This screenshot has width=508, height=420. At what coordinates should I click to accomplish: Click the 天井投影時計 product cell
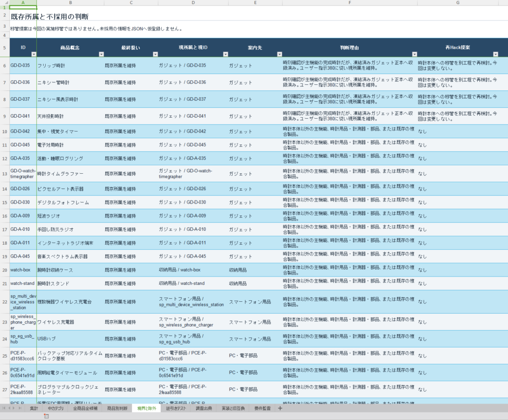coord(70,116)
